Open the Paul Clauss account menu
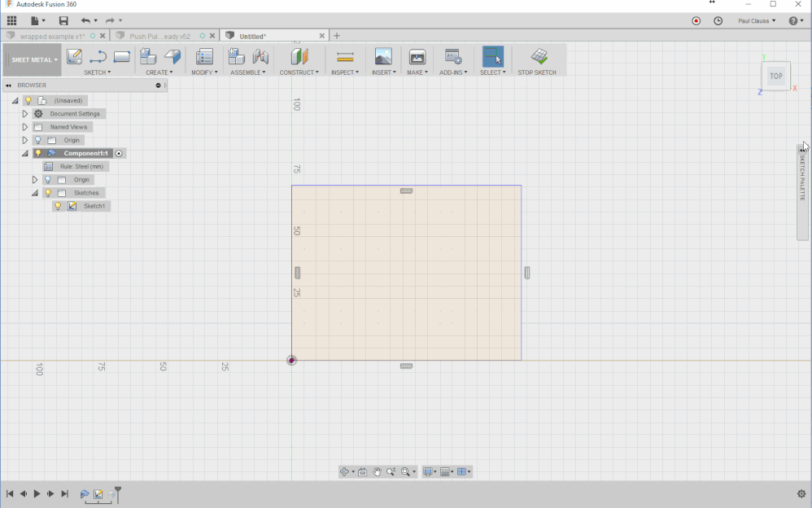 (x=757, y=20)
